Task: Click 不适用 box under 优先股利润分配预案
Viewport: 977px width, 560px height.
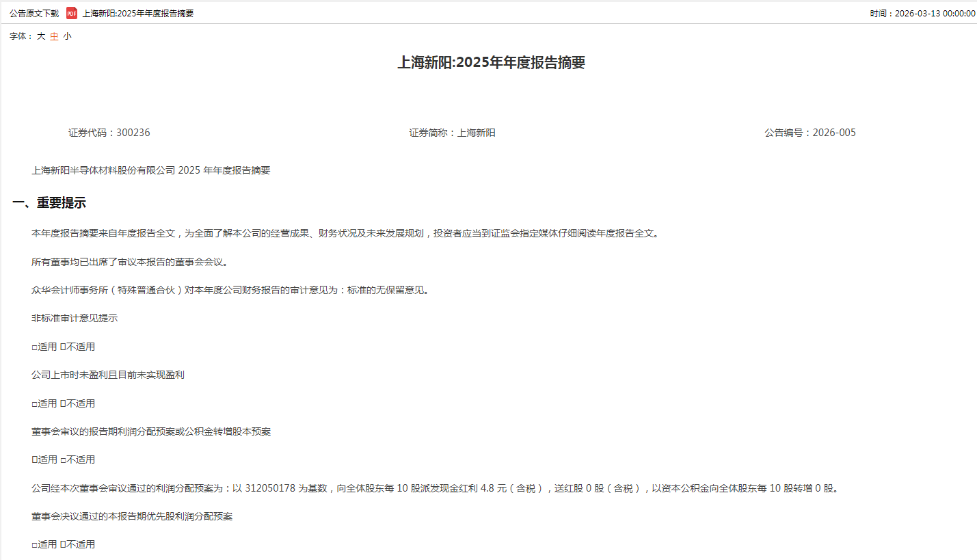Action: click(x=63, y=544)
